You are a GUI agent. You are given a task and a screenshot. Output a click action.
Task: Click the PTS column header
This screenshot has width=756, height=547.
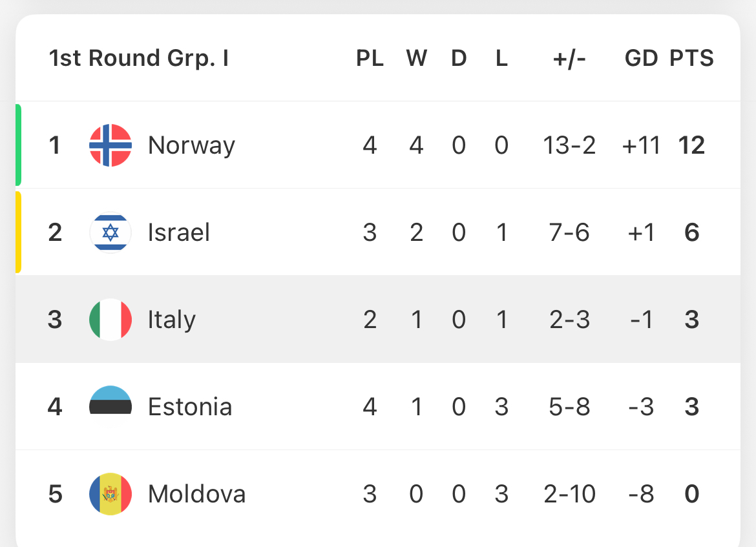tap(691, 58)
